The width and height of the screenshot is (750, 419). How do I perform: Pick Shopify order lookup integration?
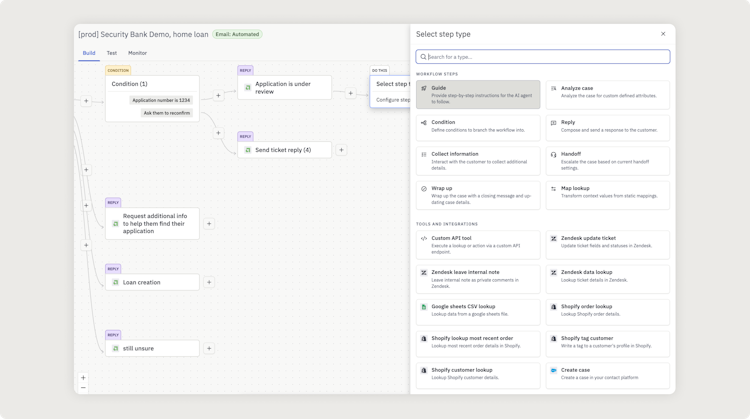click(607, 311)
